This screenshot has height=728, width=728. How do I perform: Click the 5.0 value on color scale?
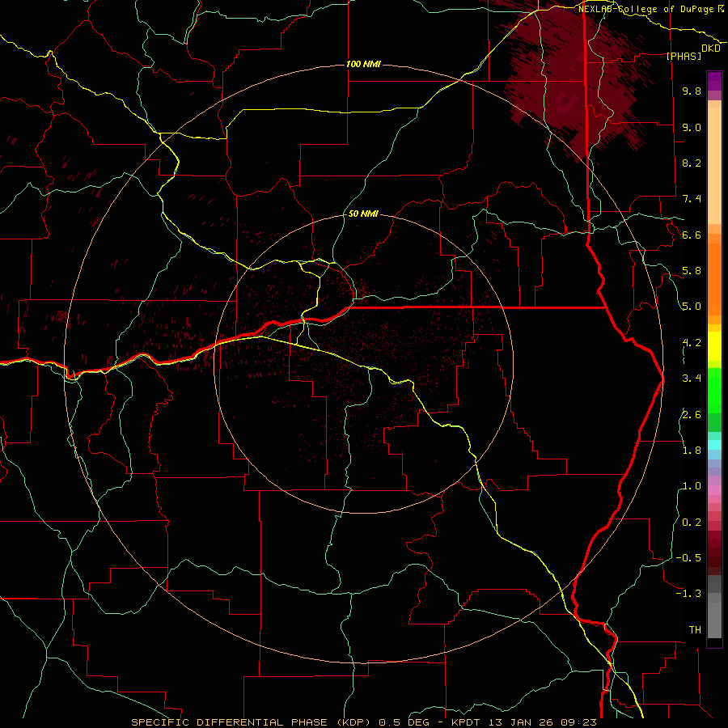point(692,307)
